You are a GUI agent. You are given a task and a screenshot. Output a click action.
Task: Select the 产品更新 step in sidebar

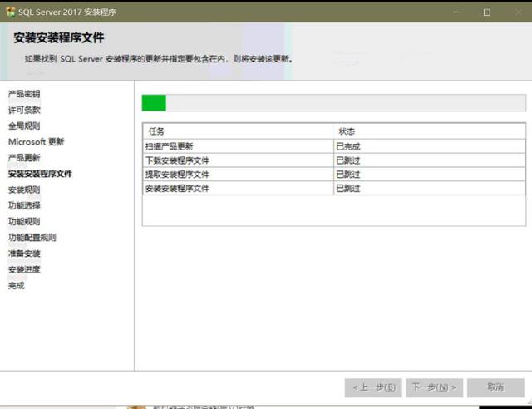click(24, 157)
